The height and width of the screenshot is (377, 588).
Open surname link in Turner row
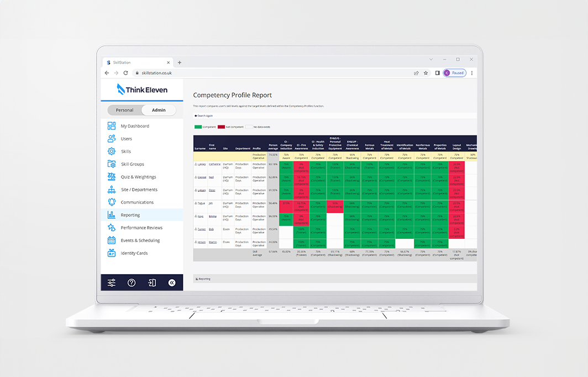click(x=202, y=229)
